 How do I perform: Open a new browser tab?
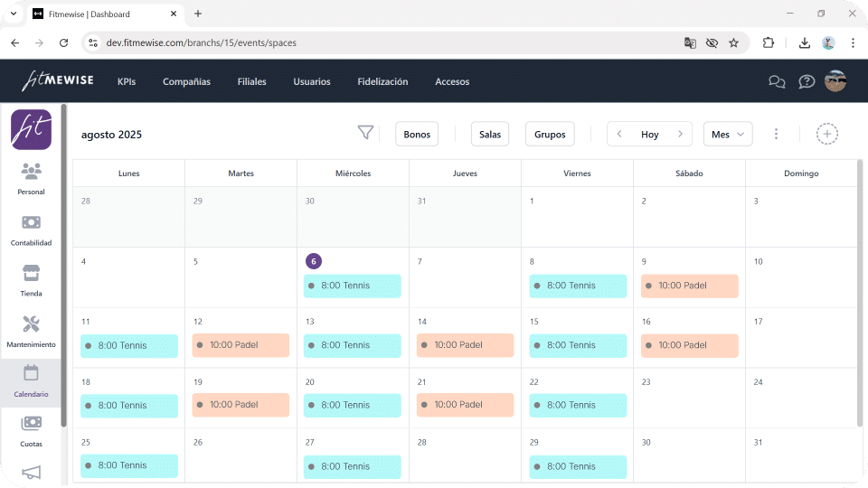198,14
